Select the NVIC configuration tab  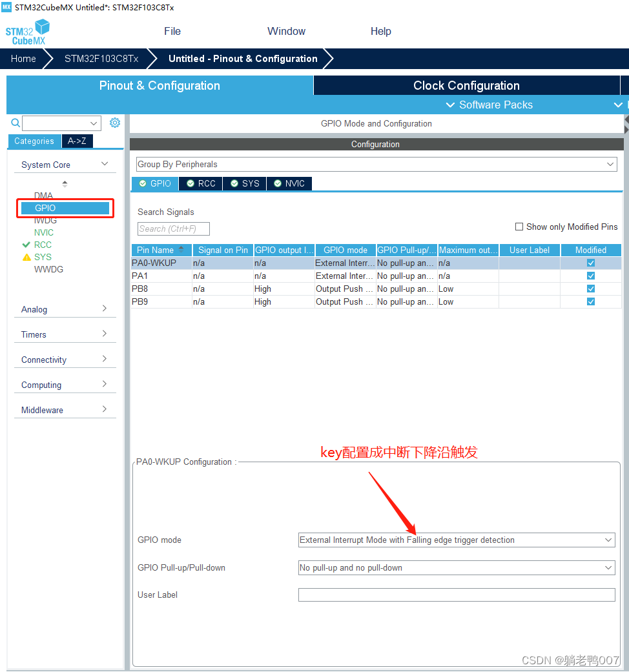tap(289, 183)
